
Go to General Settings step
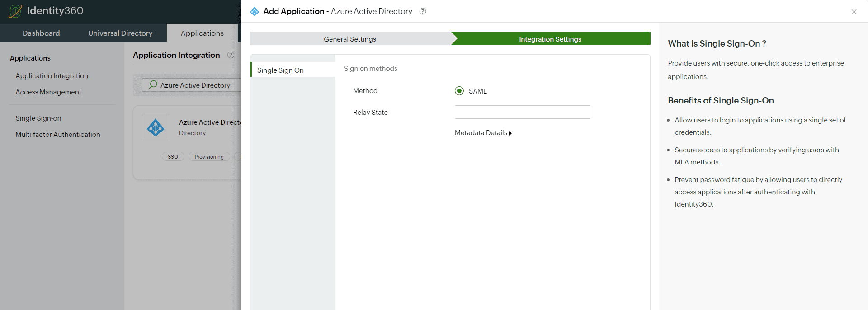tap(350, 39)
